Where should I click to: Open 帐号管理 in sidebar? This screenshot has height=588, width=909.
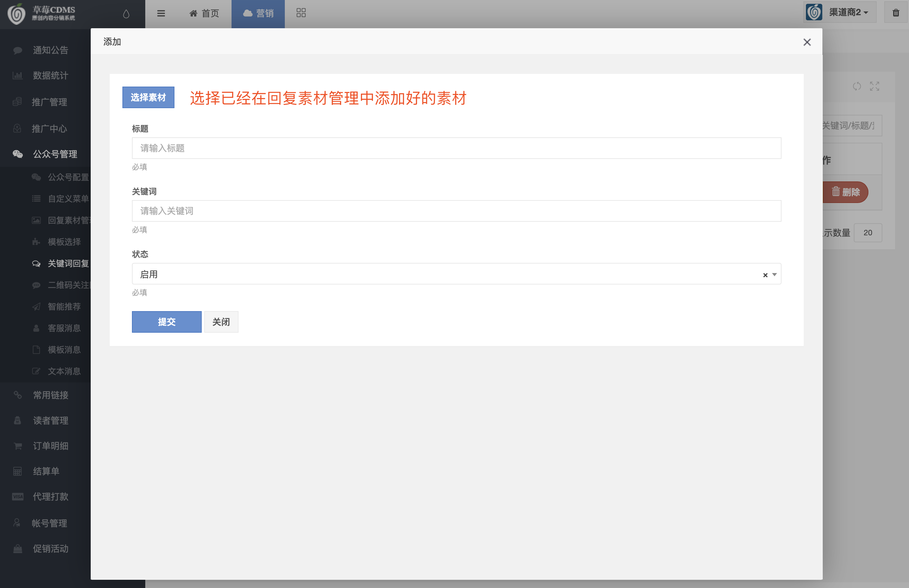click(x=45, y=523)
